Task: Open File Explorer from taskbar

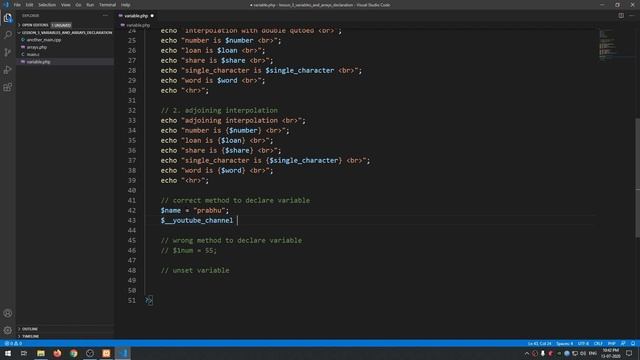Action: pos(41,353)
